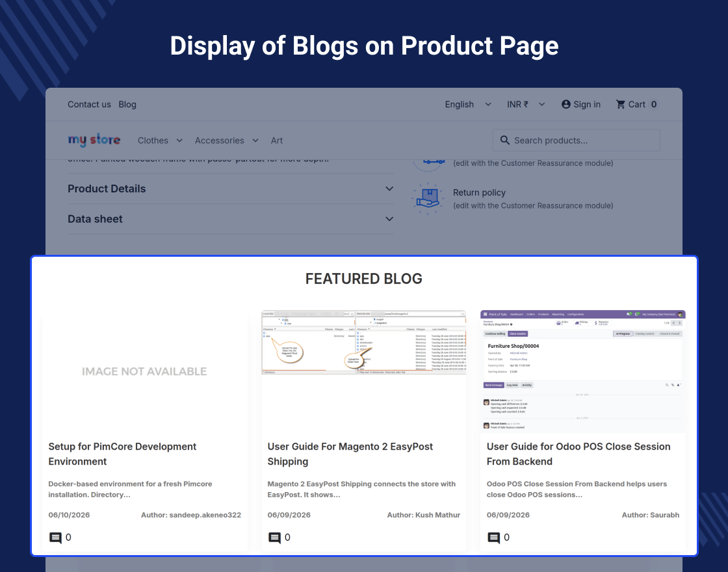This screenshot has width=728, height=572.
Task: Click comment icon under Magento 2 EasyPost blog
Action: click(274, 538)
